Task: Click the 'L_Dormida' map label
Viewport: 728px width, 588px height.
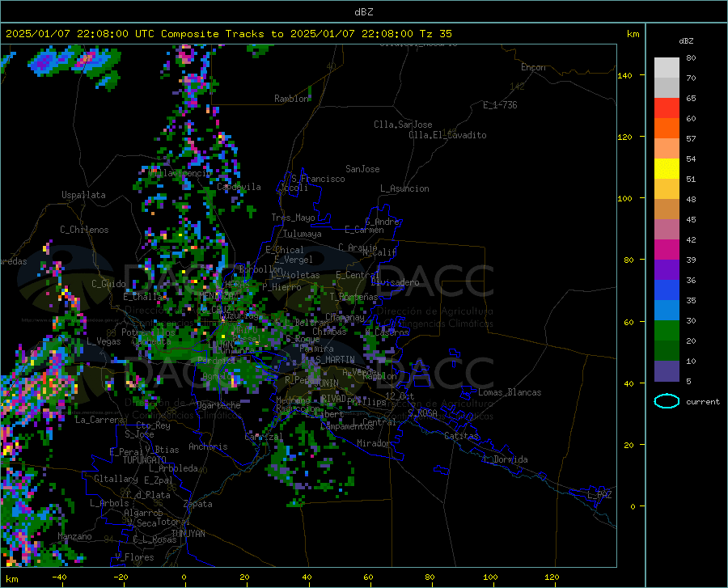Action: 506,459
